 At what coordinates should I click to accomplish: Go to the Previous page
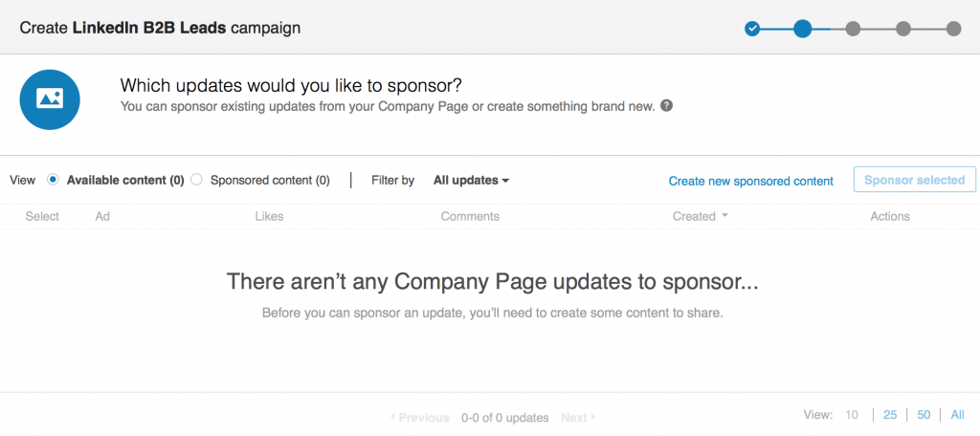(420, 417)
